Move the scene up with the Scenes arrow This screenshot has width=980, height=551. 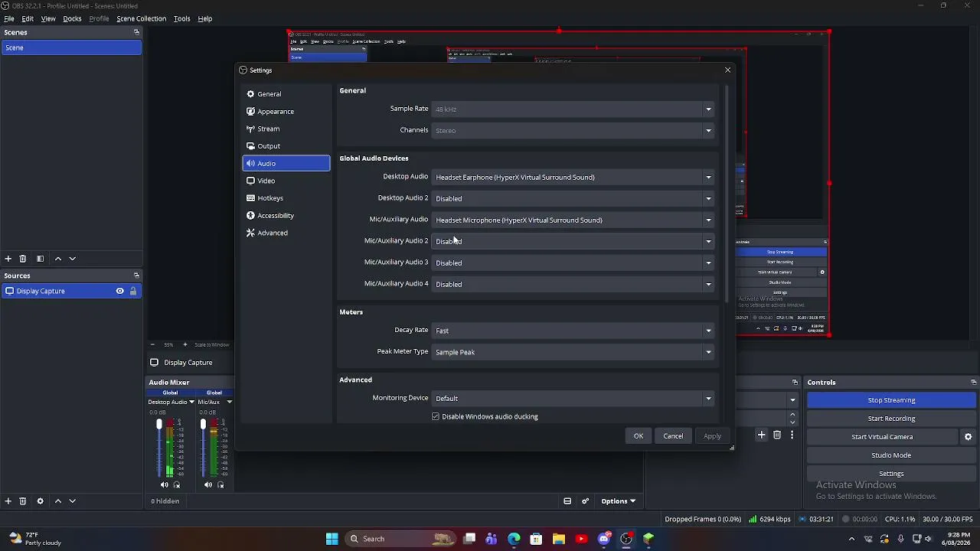pyautogui.click(x=58, y=259)
